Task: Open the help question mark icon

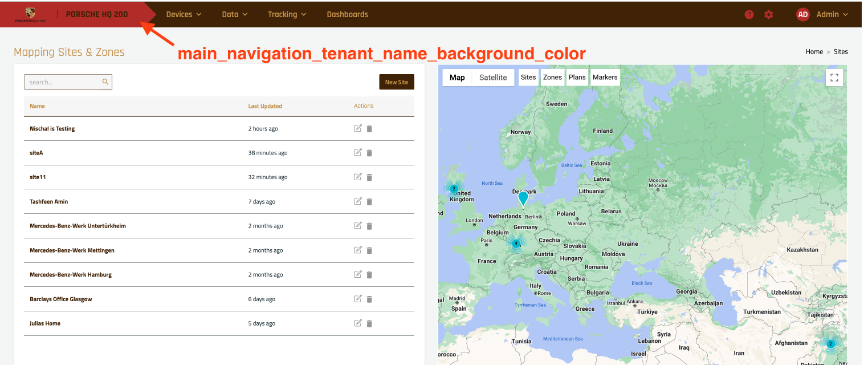Action: 749,15
